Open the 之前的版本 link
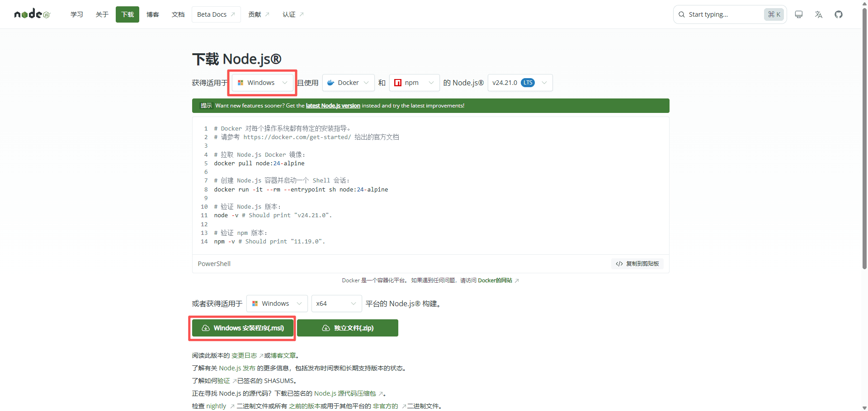 click(305, 406)
